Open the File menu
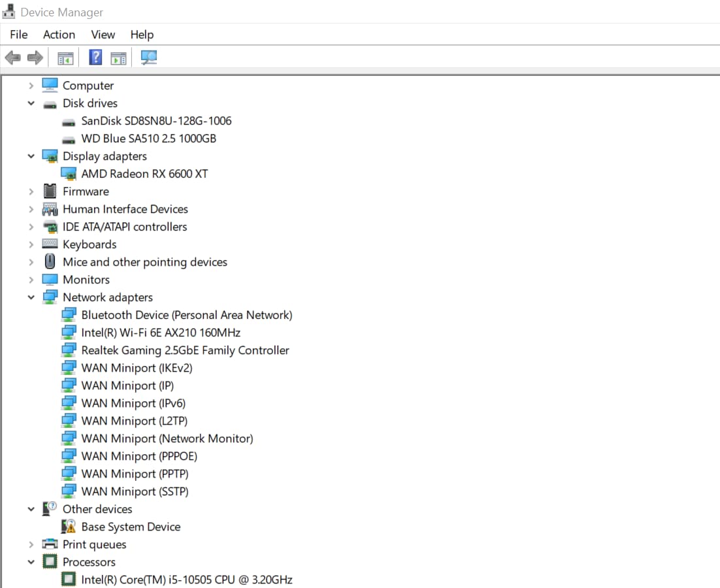The image size is (720, 588). pos(18,35)
